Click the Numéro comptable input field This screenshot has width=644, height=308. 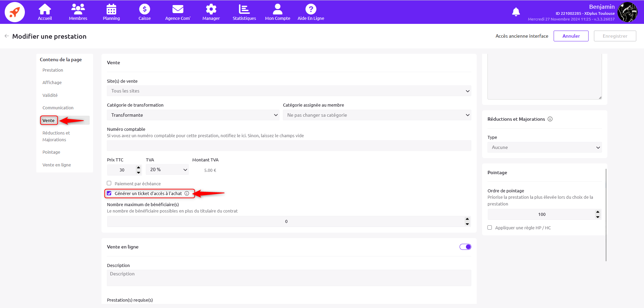[289, 146]
